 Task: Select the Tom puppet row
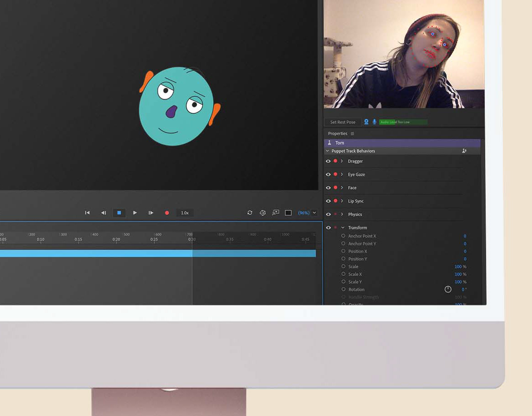402,142
